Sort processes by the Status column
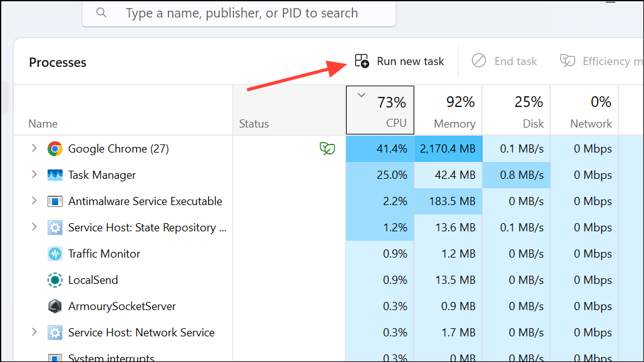This screenshot has width=644, height=362. tap(289, 111)
